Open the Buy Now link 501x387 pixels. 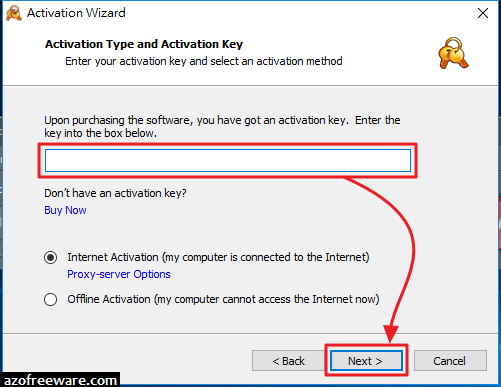click(65, 210)
